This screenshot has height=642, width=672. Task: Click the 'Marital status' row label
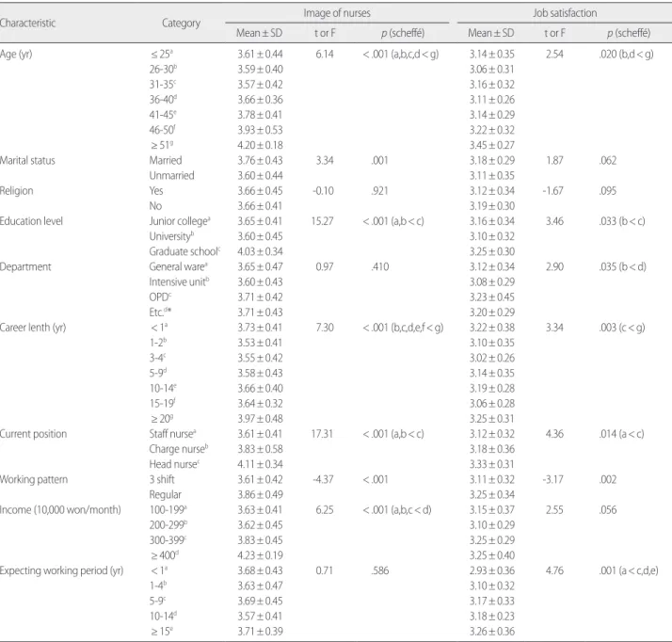point(28,160)
